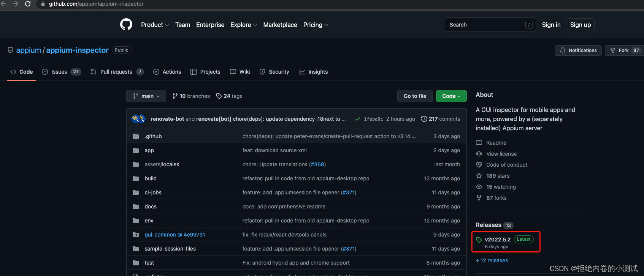This screenshot has height=276, width=644.
Task: Focus the GitHub Search field
Action: click(x=490, y=25)
